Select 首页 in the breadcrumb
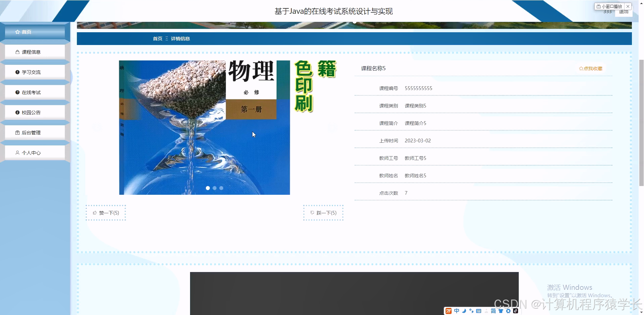This screenshot has height=315, width=644. [x=157, y=39]
